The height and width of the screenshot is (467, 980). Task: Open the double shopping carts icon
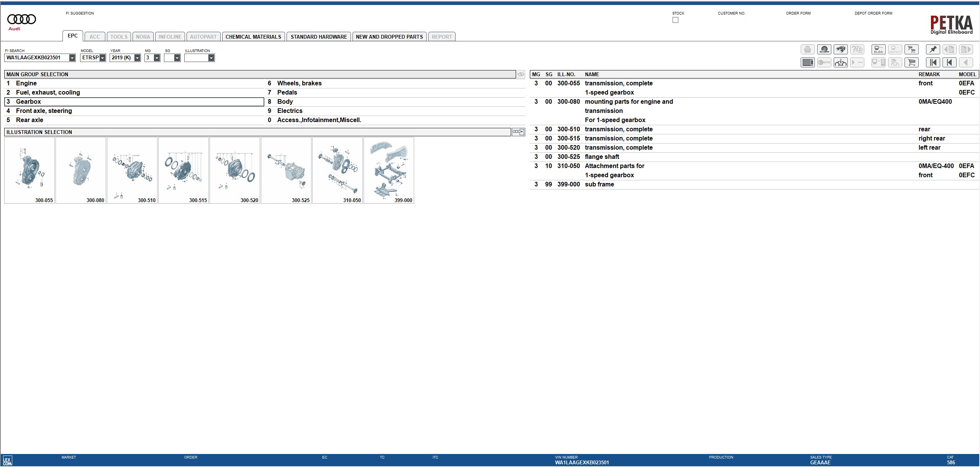click(x=911, y=49)
